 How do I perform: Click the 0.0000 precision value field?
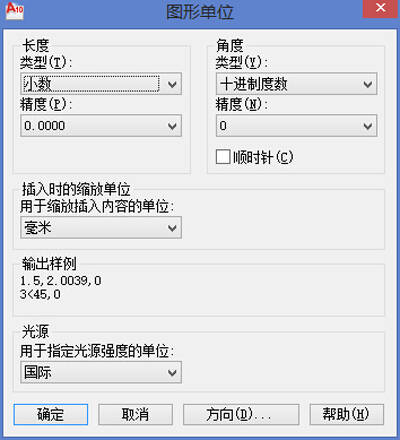101,126
